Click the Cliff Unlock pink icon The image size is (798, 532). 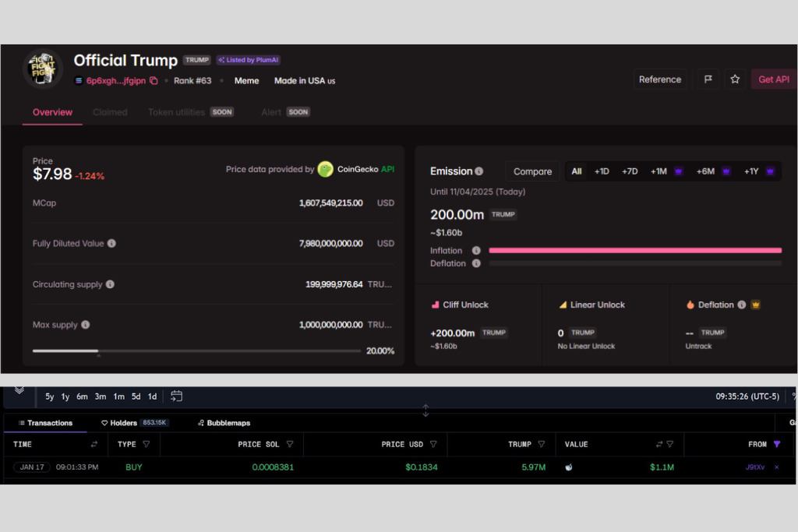point(435,305)
